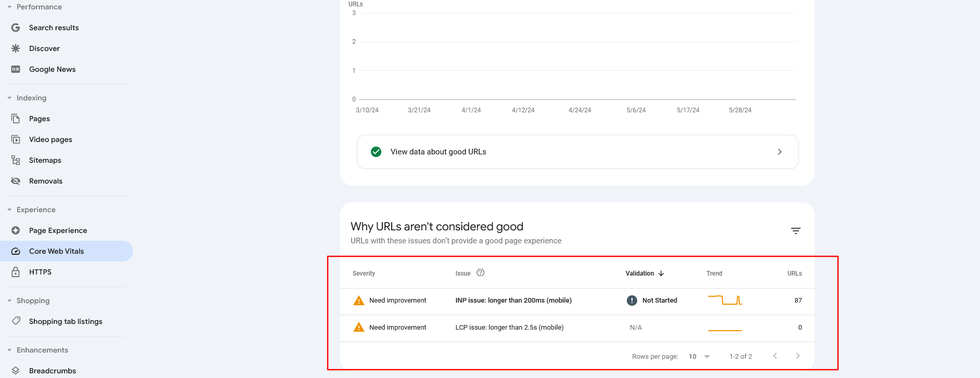Select Search results in the sidebar
The image size is (980, 378).
click(x=54, y=28)
